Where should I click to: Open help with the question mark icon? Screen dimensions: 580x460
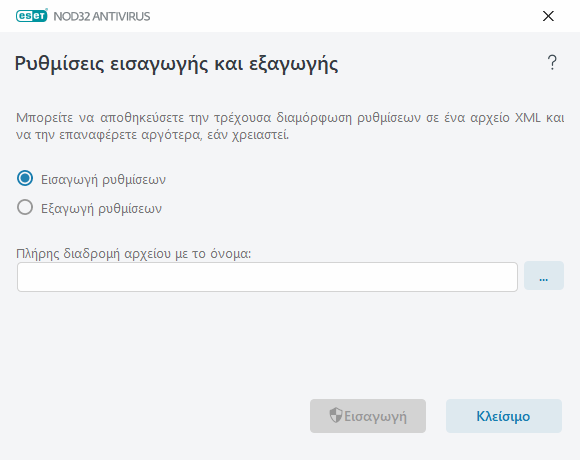[x=552, y=62]
